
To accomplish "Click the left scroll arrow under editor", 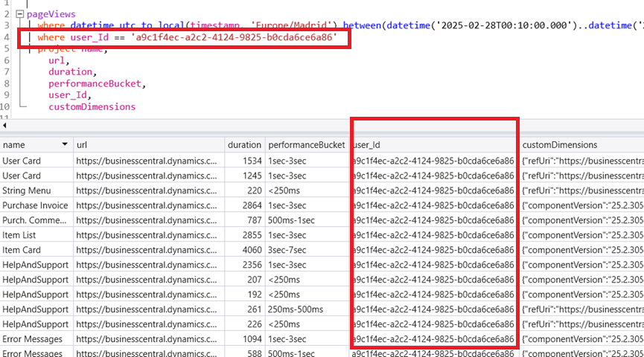I will pyautogui.click(x=4, y=125).
